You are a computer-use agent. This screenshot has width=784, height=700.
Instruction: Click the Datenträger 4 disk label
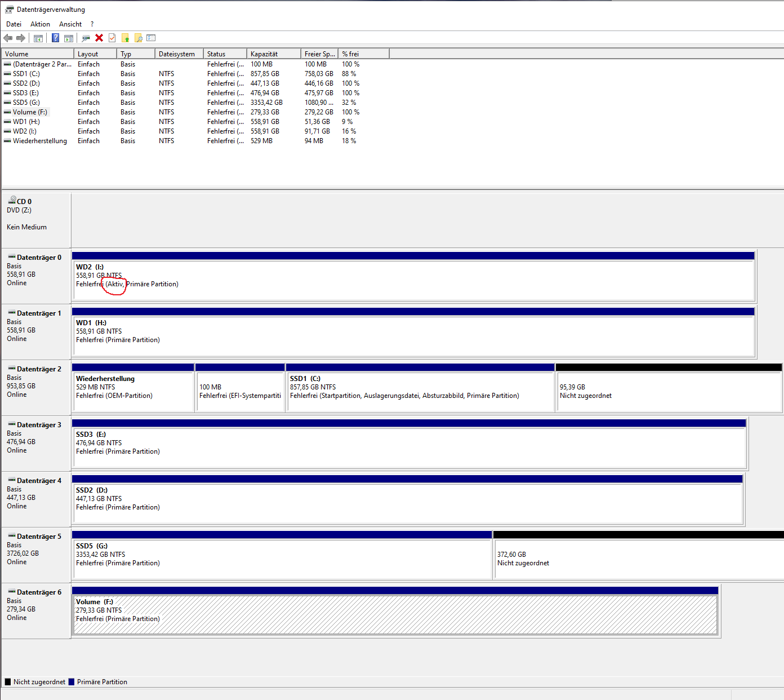pyautogui.click(x=39, y=481)
